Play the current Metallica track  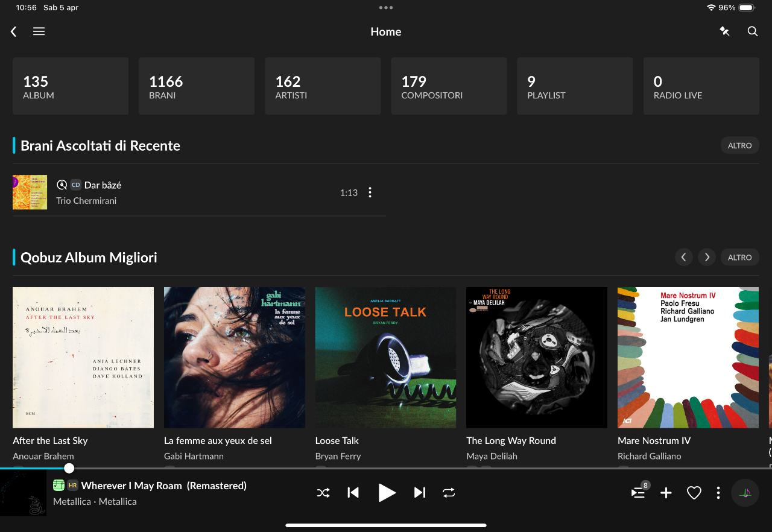point(387,493)
